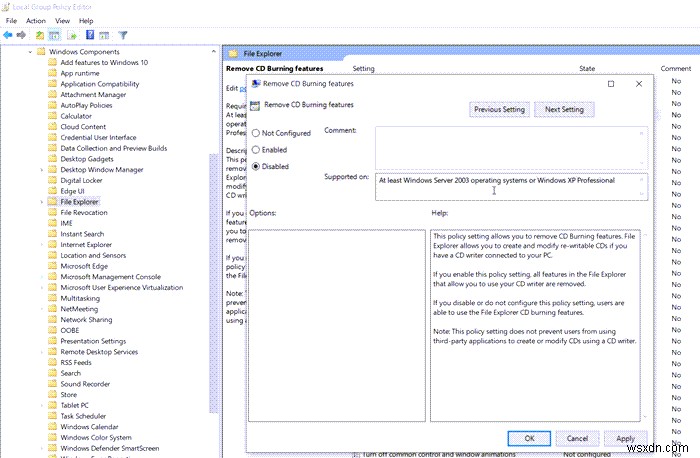This screenshot has height=458, width=700.
Task: Expand the Tablet PC tree node
Action: pos(42,405)
